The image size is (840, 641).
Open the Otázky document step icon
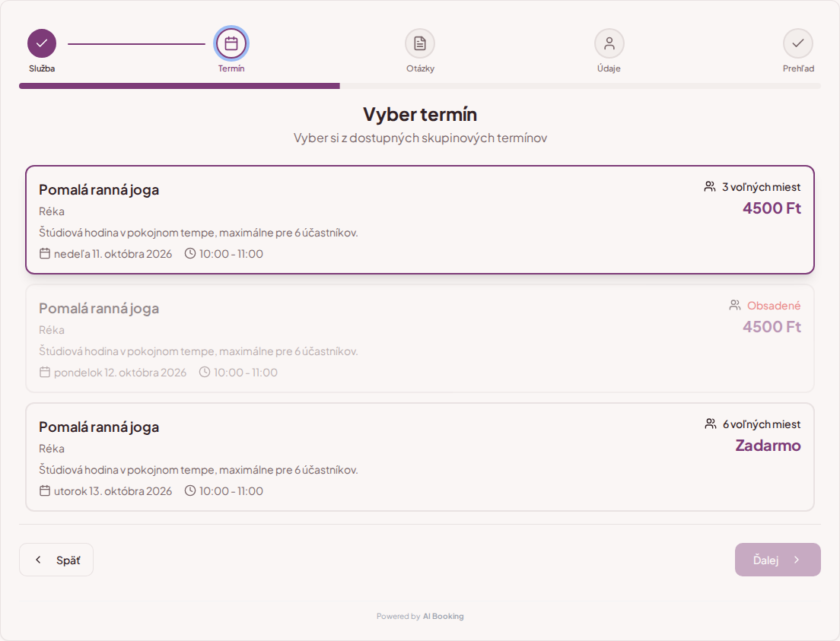pos(420,43)
